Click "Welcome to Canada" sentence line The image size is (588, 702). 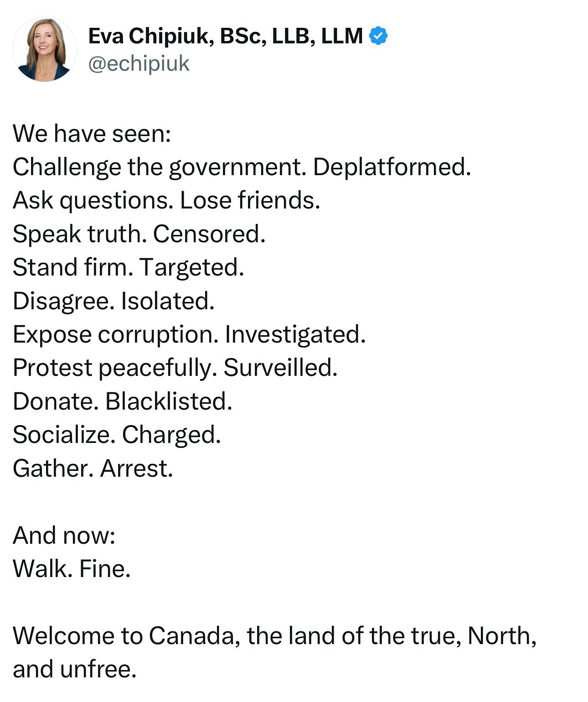point(274,636)
